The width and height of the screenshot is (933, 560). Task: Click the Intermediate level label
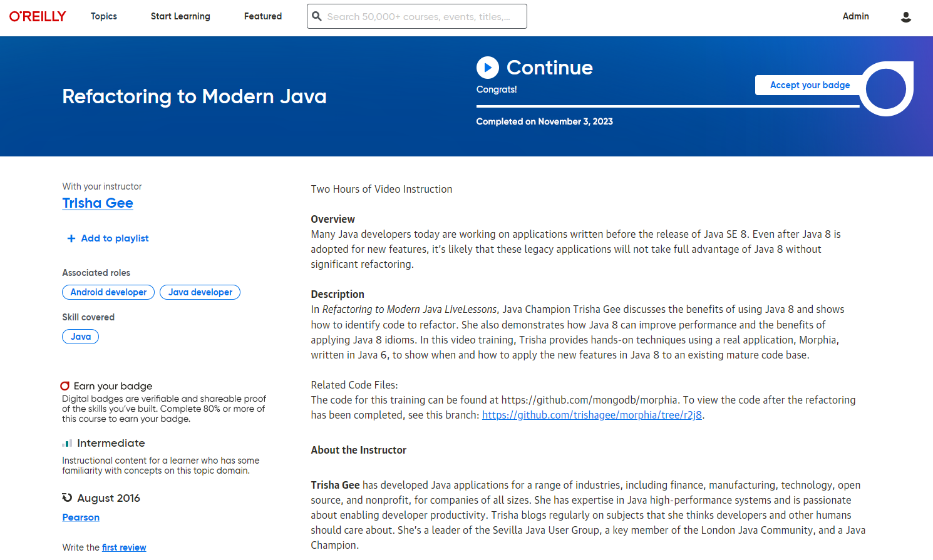pyautogui.click(x=111, y=443)
